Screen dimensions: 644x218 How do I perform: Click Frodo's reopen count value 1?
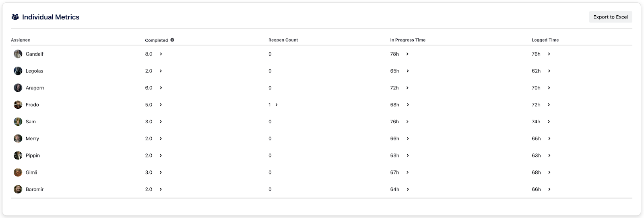[270, 105]
